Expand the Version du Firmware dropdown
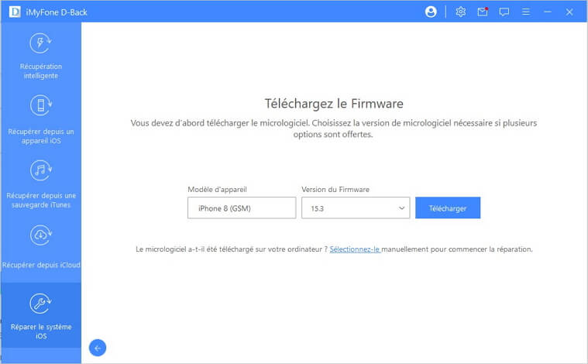588x364 pixels. point(356,208)
